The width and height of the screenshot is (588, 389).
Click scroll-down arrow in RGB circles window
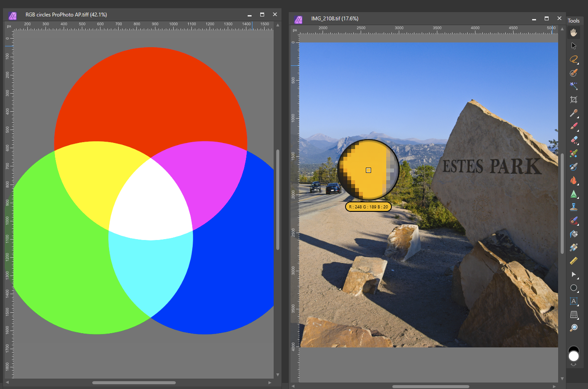[x=278, y=375]
